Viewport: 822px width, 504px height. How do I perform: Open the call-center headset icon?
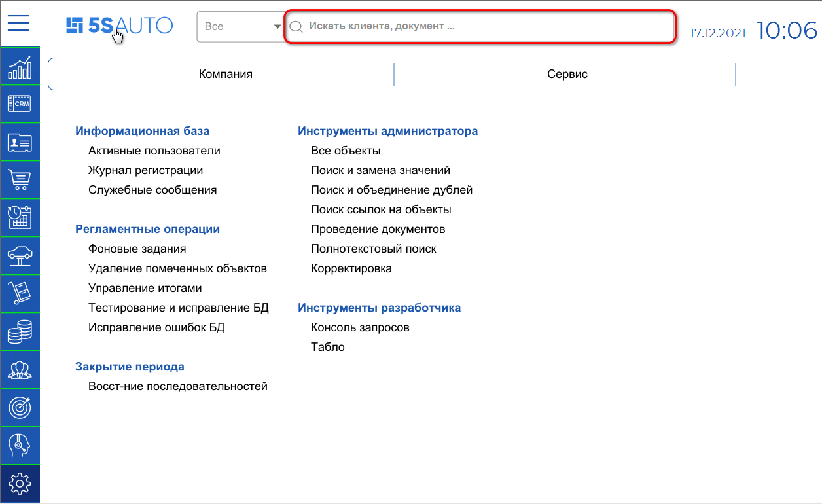click(20, 445)
